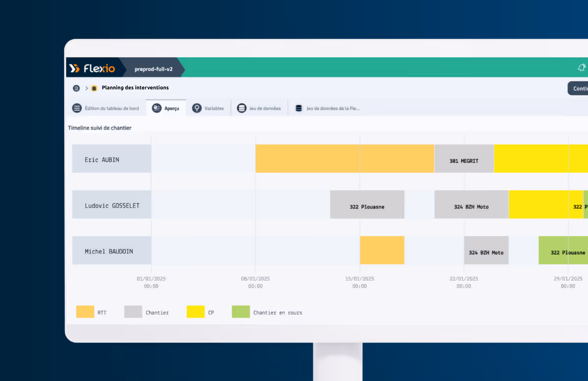
Task: Click Timeline suivi de chantier title
Action: pyautogui.click(x=100, y=128)
